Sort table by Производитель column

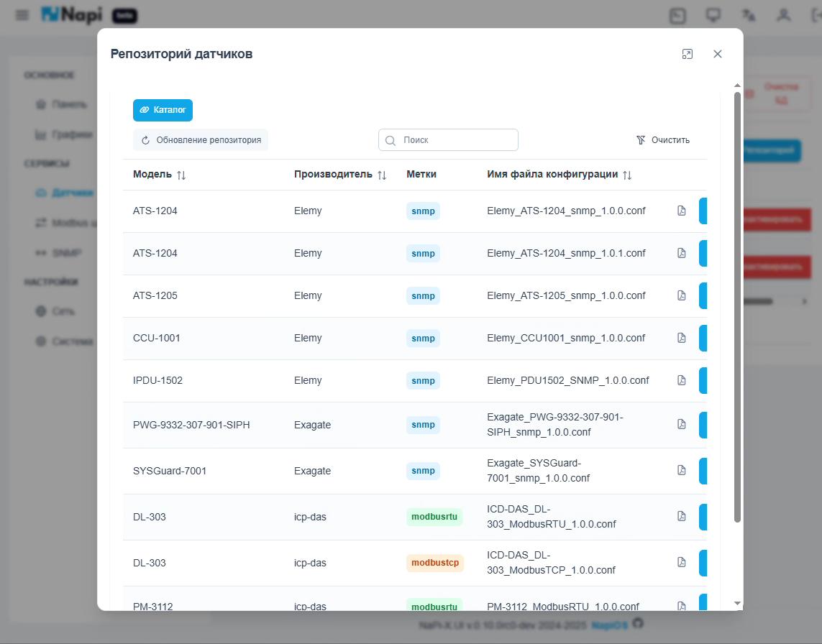coord(382,175)
